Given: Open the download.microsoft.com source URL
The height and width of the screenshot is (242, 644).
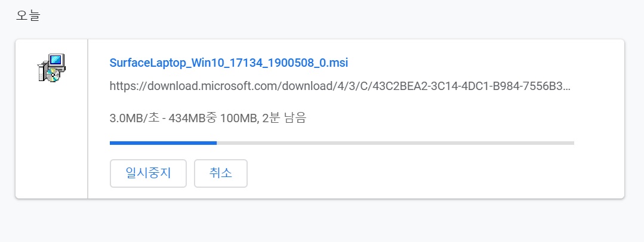Looking at the screenshot, I should point(340,86).
